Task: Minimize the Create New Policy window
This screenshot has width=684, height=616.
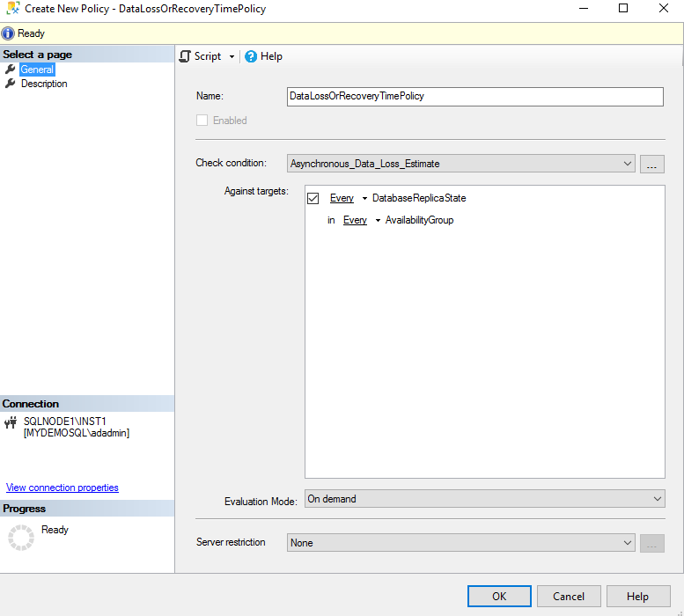Action: point(584,8)
